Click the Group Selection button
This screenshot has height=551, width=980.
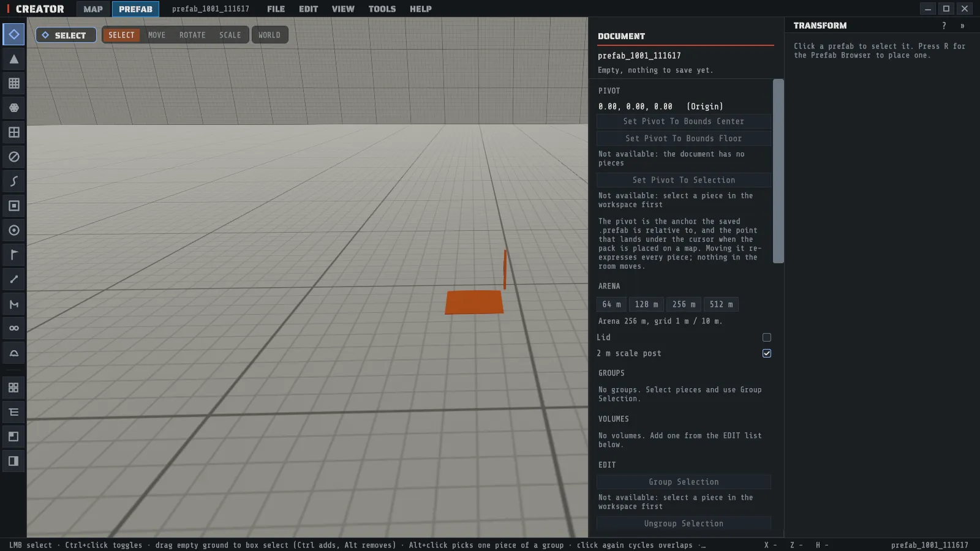tap(684, 482)
